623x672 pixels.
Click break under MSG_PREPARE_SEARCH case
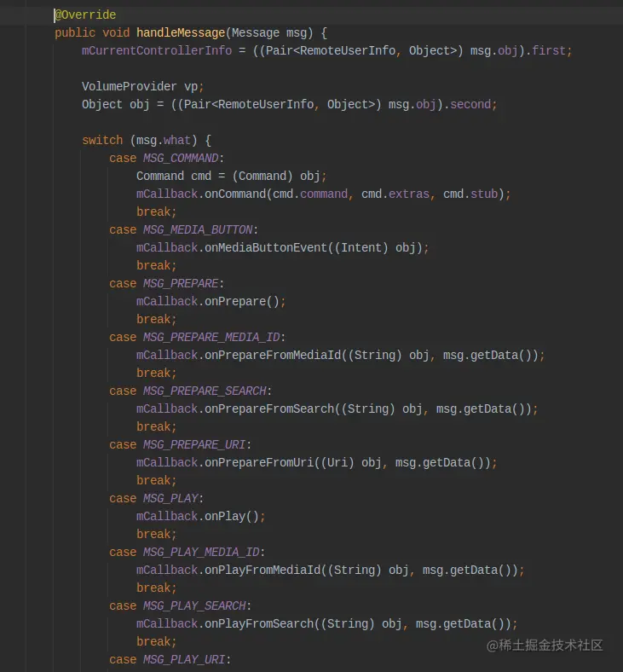point(156,427)
